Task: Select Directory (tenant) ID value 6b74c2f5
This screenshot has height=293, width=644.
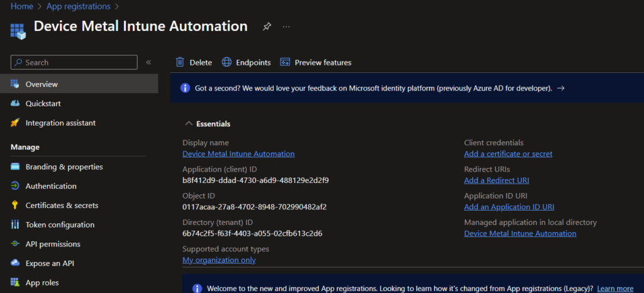Action: (252, 233)
